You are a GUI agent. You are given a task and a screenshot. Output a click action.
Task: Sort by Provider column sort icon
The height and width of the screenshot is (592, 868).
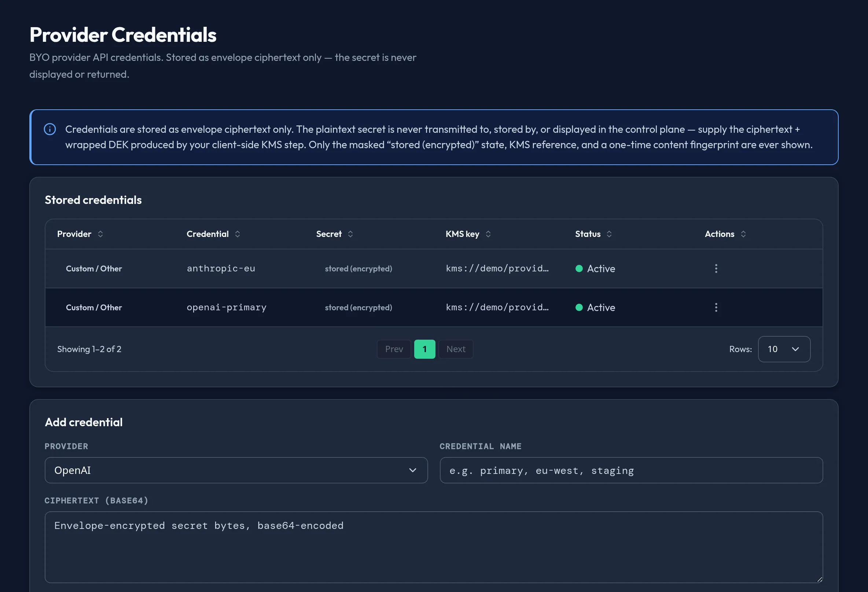[100, 234]
